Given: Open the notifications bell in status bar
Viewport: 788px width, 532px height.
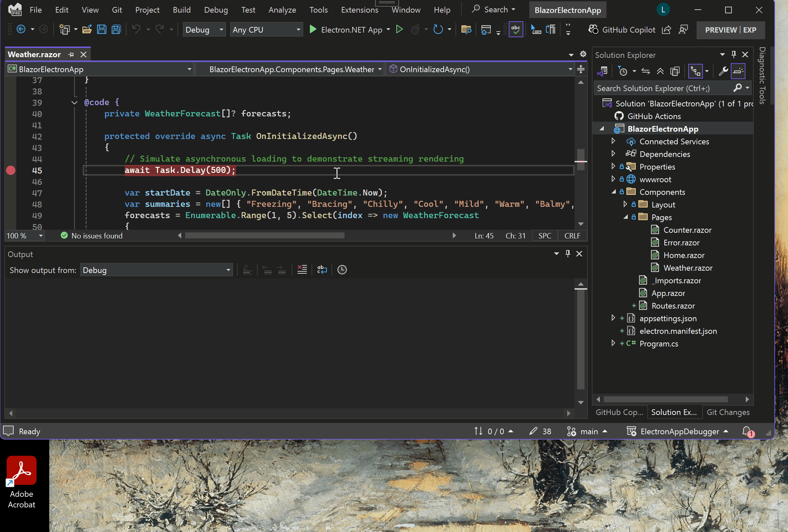Looking at the screenshot, I should [746, 431].
